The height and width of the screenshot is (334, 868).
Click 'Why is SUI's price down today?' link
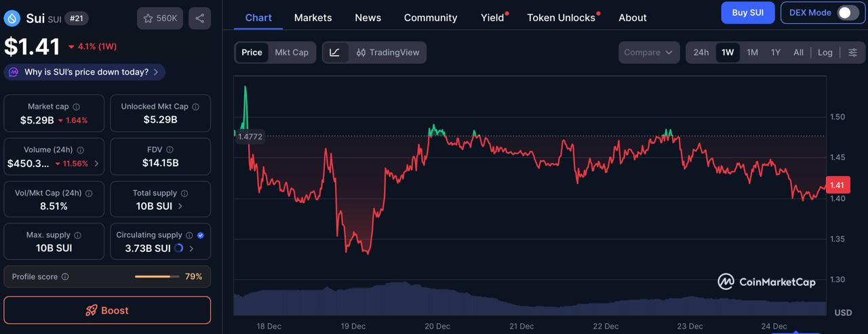point(86,72)
